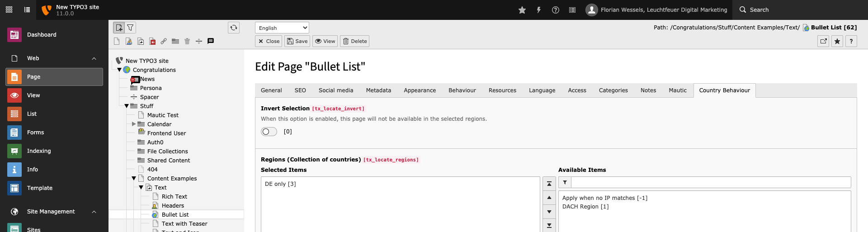Bookmark this page with star button
The width and height of the screenshot is (868, 232).
tap(837, 41)
